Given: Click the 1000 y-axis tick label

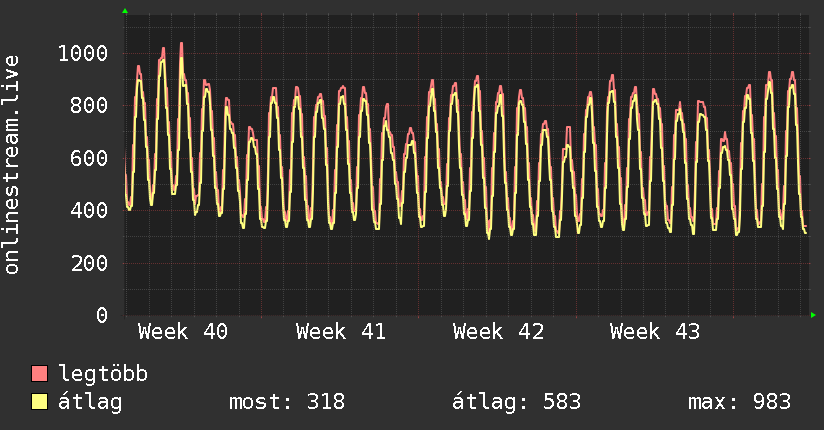Looking at the screenshot, I should click(x=83, y=54).
